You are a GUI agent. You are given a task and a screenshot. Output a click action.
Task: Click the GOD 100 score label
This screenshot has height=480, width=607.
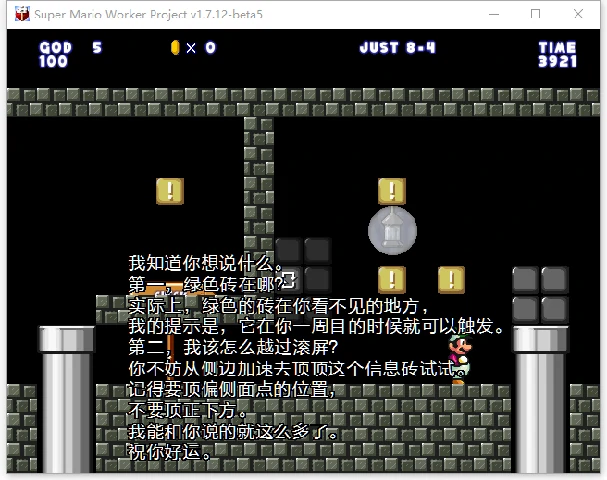[x=55, y=55]
